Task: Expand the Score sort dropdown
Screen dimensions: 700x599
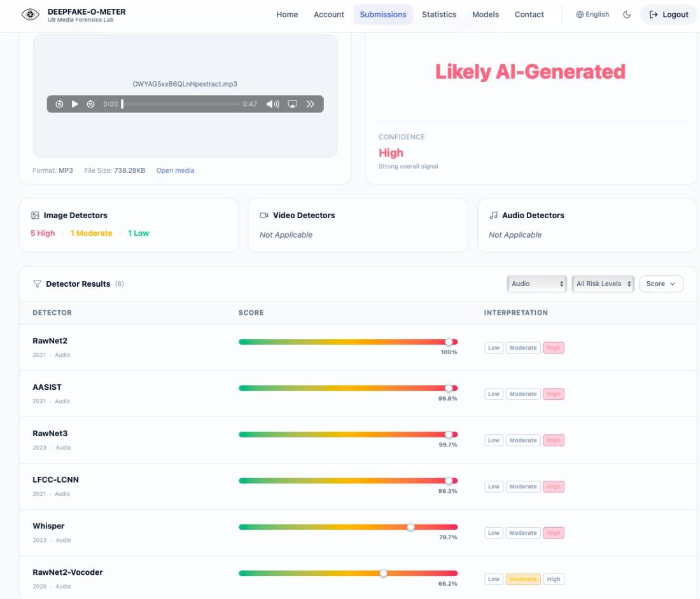Action: pyautogui.click(x=661, y=284)
